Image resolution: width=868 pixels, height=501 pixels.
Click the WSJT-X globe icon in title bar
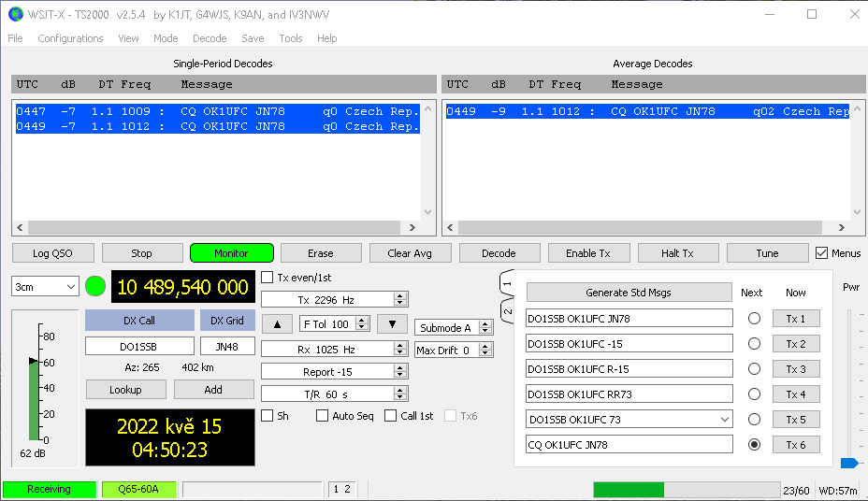tap(15, 14)
